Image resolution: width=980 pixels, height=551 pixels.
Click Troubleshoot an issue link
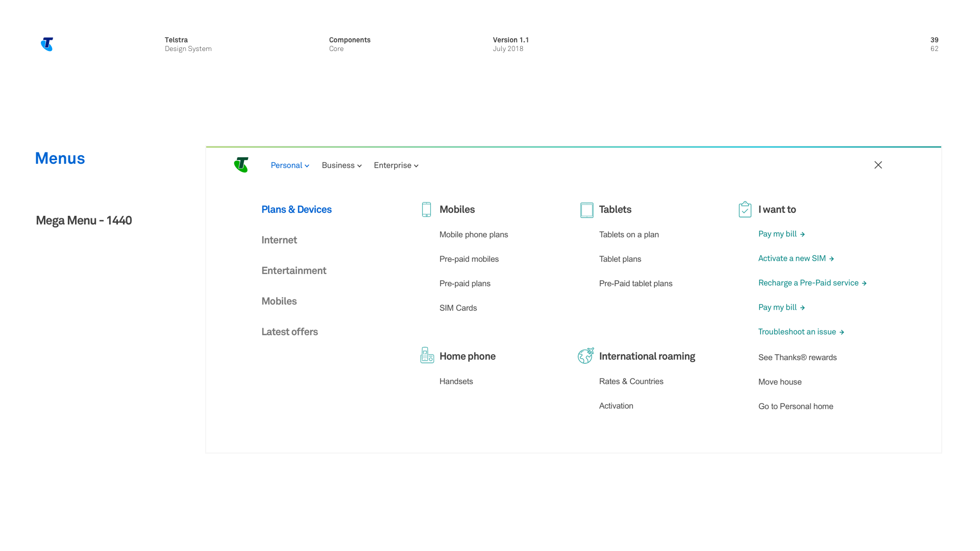click(797, 332)
